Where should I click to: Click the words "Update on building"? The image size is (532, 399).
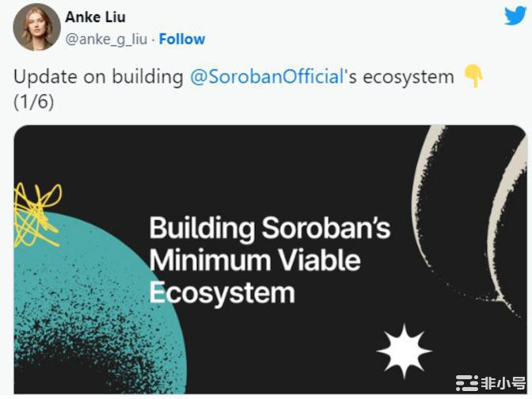point(97,78)
